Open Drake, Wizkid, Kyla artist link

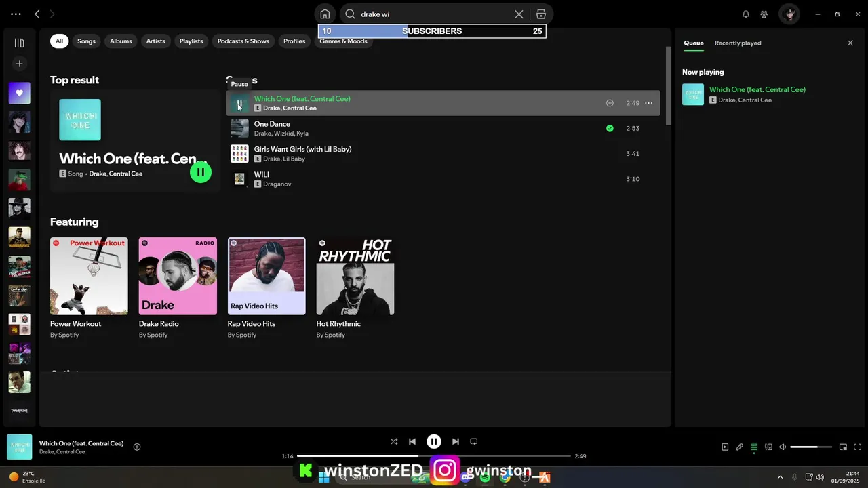pos(281,134)
